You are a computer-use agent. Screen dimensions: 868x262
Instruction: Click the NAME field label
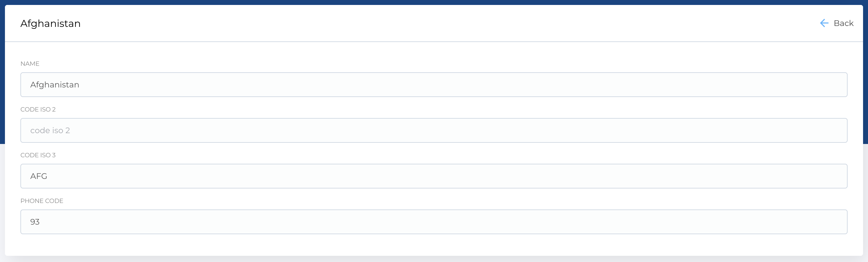[30, 64]
